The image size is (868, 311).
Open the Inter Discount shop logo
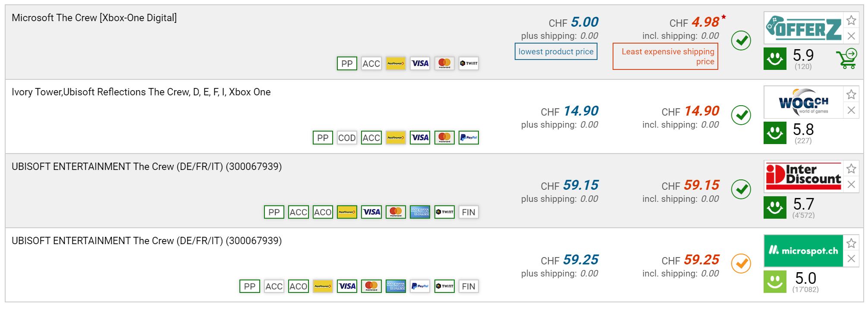[803, 176]
